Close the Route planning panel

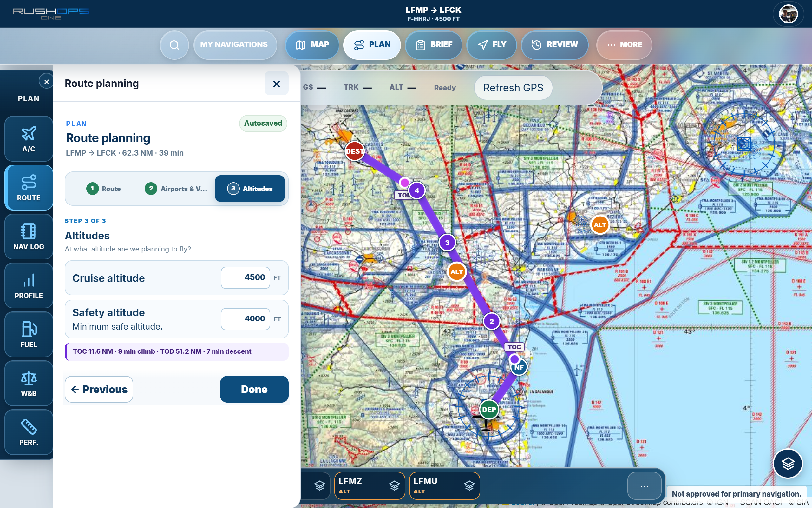(277, 83)
